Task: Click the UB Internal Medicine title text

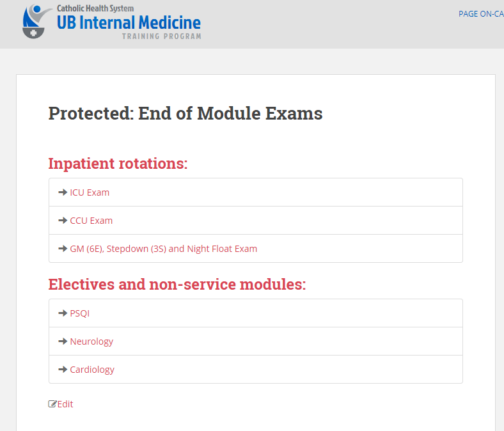Action: coord(129,22)
